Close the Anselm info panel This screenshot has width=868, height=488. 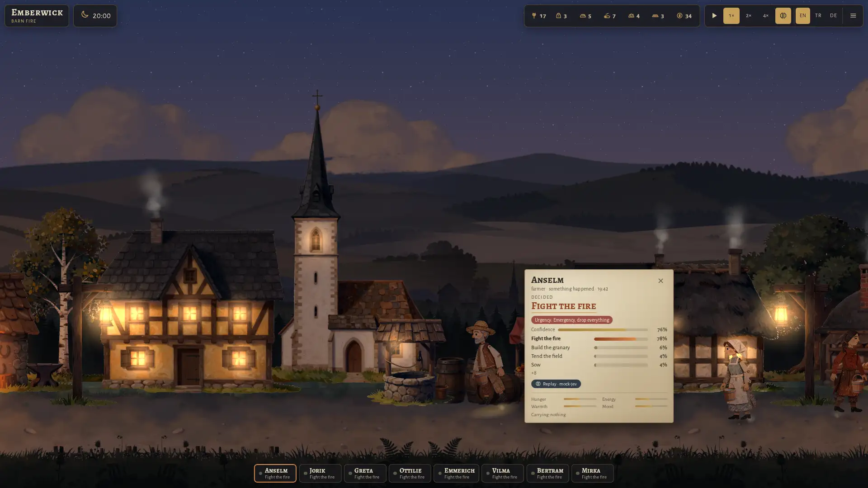point(660,281)
